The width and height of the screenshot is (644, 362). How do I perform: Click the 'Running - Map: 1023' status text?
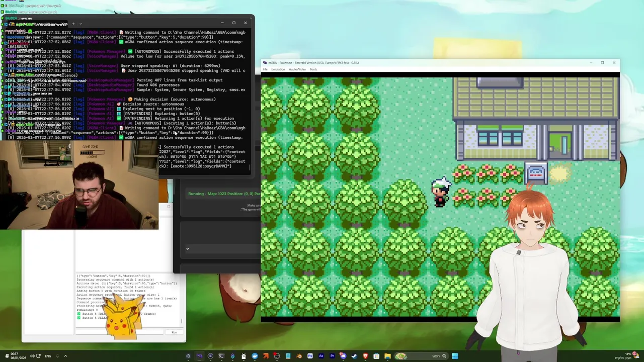[x=224, y=194]
